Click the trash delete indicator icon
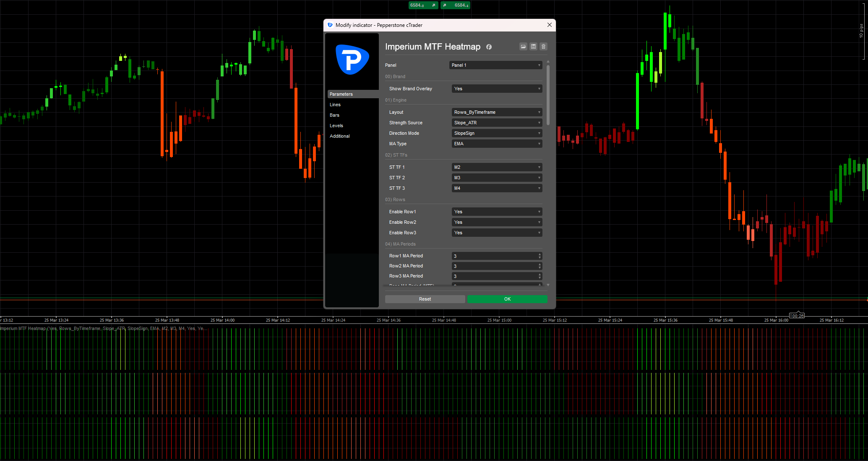The height and width of the screenshot is (461, 868). pos(543,47)
